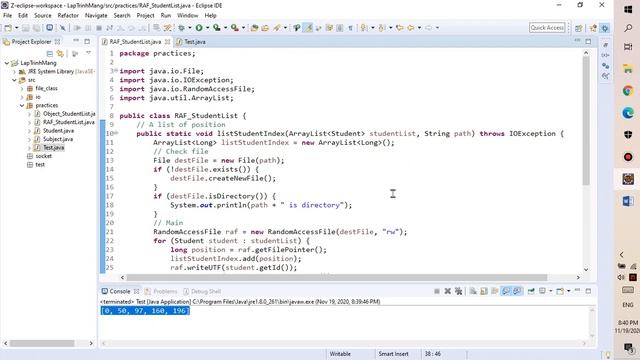Click the Terminate square icon in Console
This screenshot has height=360, width=640.
click(437, 291)
